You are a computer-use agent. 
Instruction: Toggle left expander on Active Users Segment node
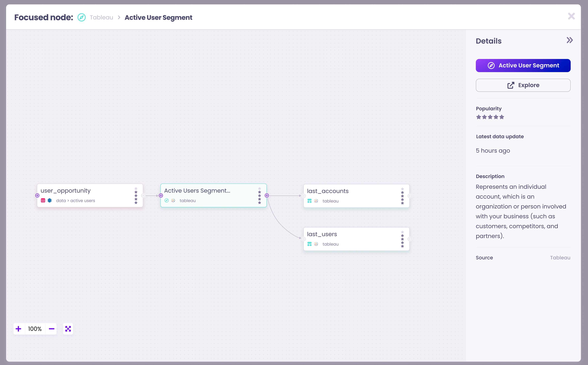(161, 196)
